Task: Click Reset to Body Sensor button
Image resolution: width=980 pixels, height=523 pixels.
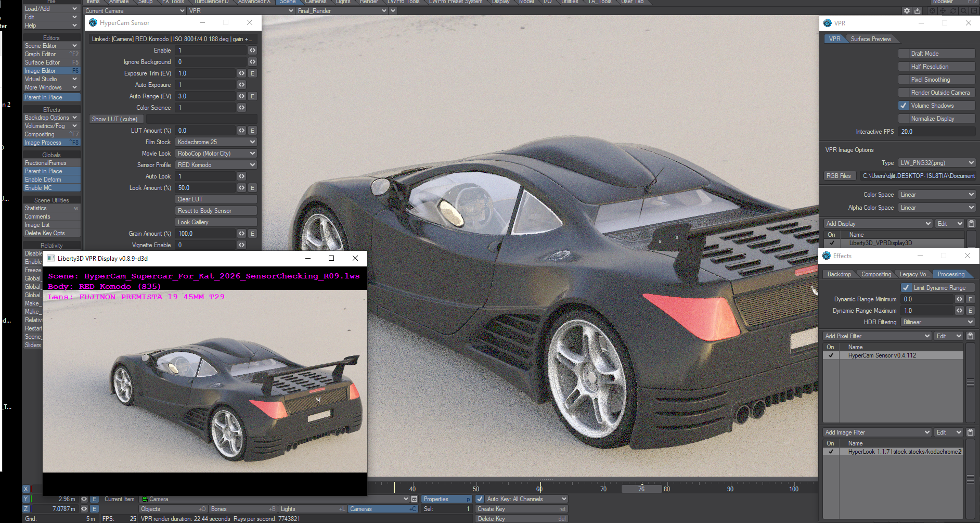Action: [216, 211]
